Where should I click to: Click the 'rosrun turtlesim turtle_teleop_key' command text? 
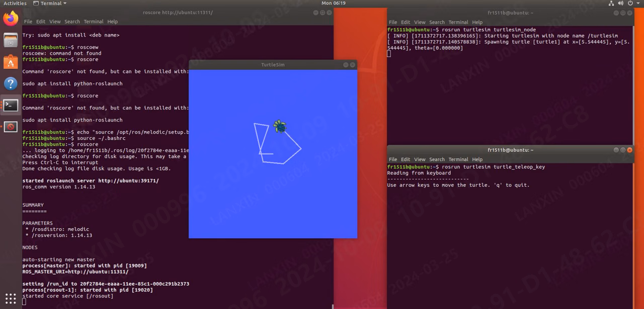coord(493,167)
